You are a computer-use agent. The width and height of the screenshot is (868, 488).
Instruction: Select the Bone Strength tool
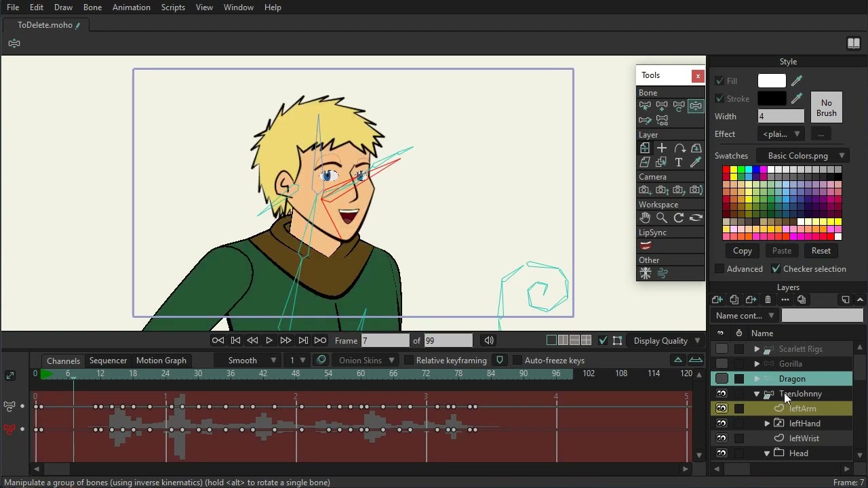pyautogui.click(x=645, y=121)
